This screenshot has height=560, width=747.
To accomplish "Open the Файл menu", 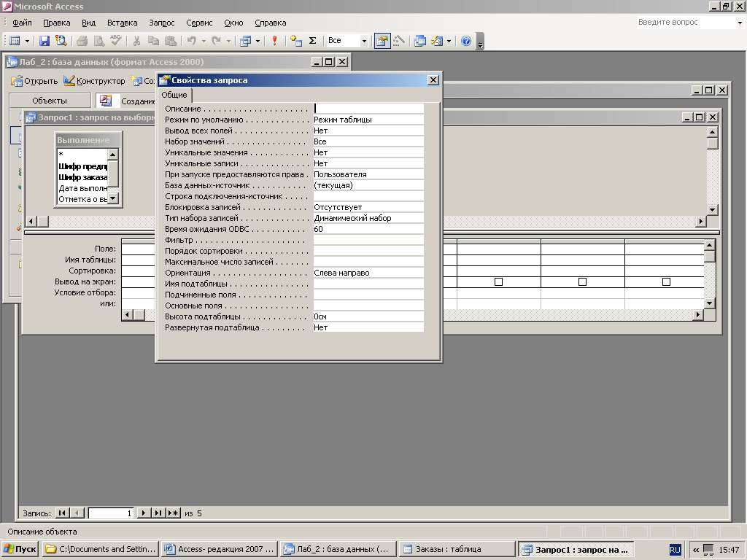I will coord(22,23).
